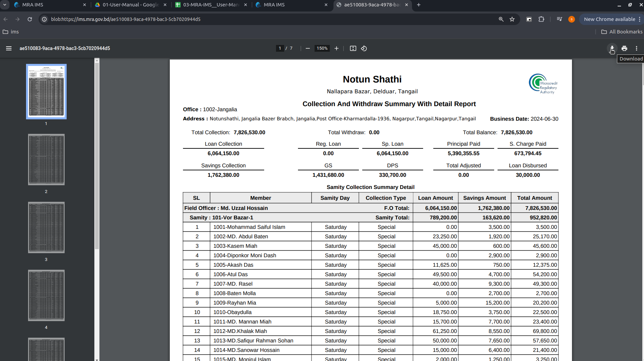644x361 pixels.
Task: Go forward to next page
Action: point(18,19)
